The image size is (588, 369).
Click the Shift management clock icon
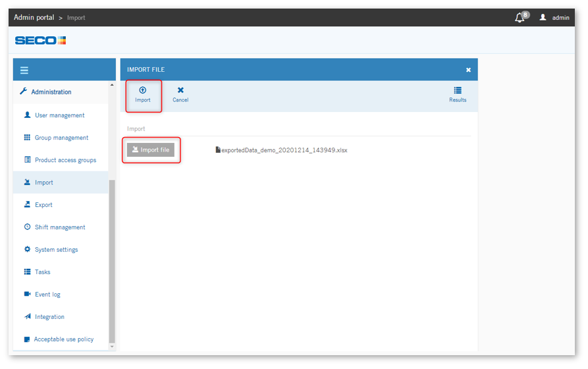pos(28,227)
